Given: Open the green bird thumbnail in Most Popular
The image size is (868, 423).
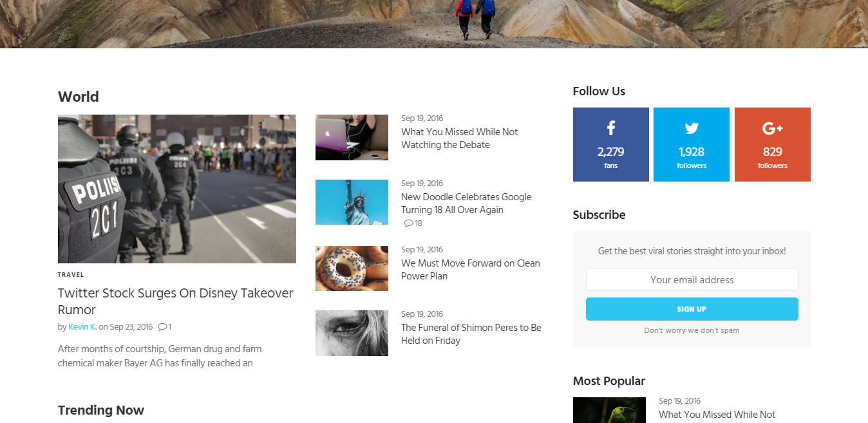Looking at the screenshot, I should tap(609, 410).
